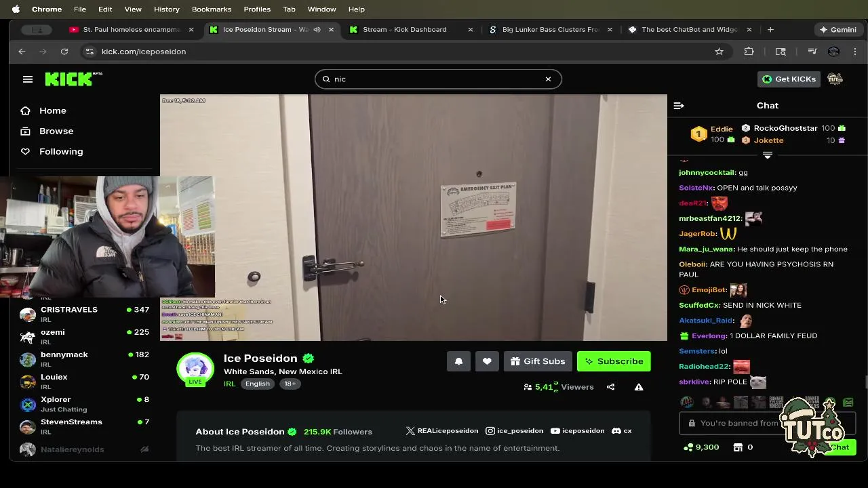Open Louiex channel in sidebar
The image size is (868, 488).
pos(85,381)
